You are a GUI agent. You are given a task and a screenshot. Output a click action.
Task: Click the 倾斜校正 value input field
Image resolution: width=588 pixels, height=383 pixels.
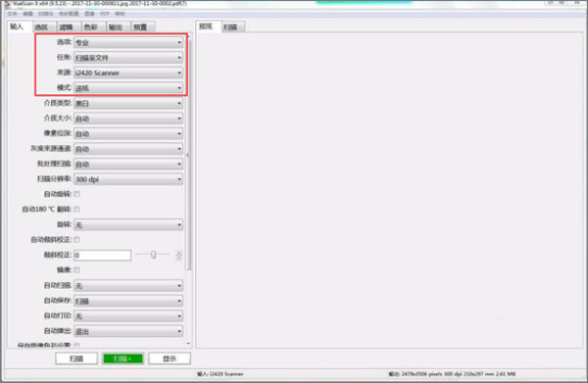point(102,256)
